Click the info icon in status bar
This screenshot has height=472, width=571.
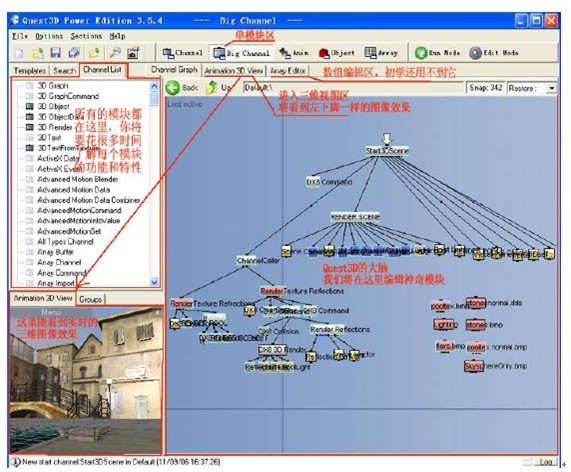[x=15, y=462]
